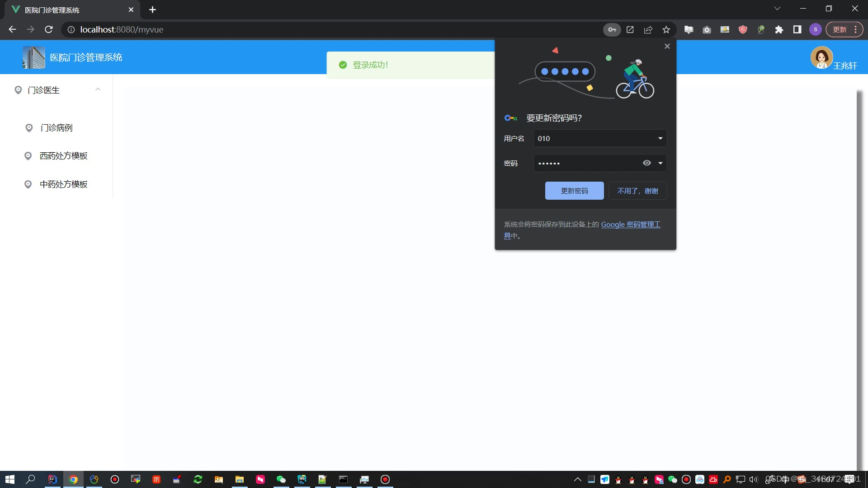Click the user avatar next to 王兆轩

pyautogui.click(x=821, y=57)
